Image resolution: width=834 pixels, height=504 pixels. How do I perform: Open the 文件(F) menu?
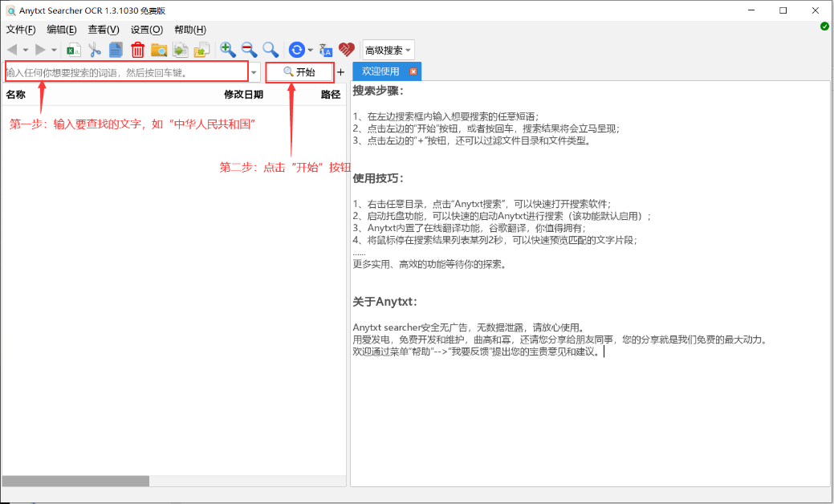pos(21,30)
